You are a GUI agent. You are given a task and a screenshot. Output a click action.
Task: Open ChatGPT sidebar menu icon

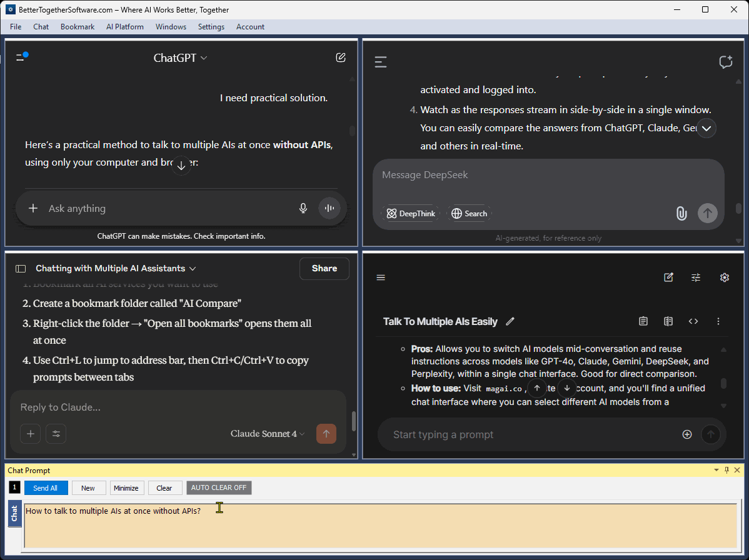point(21,57)
